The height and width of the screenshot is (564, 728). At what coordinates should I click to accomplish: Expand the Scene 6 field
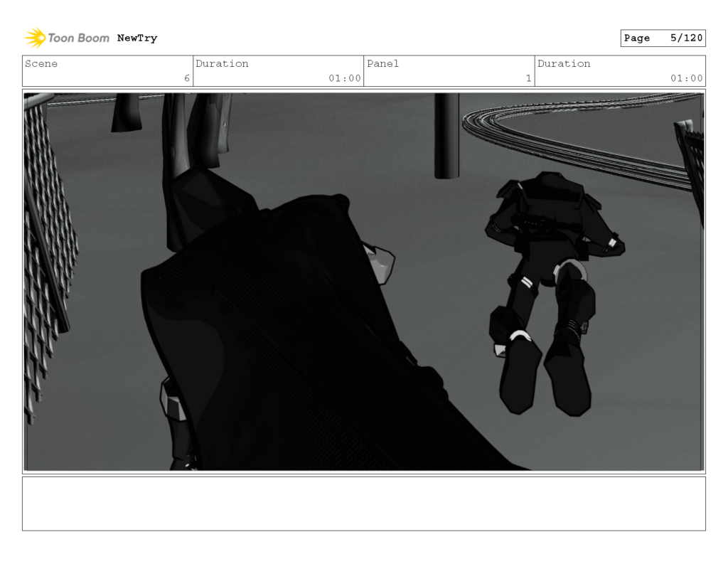pyautogui.click(x=107, y=71)
